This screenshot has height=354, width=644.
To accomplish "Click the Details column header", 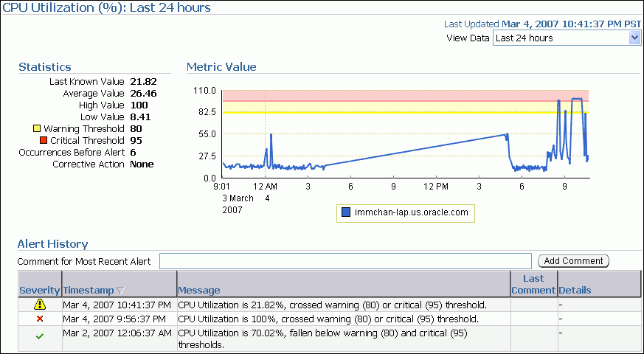I will click(x=575, y=290).
